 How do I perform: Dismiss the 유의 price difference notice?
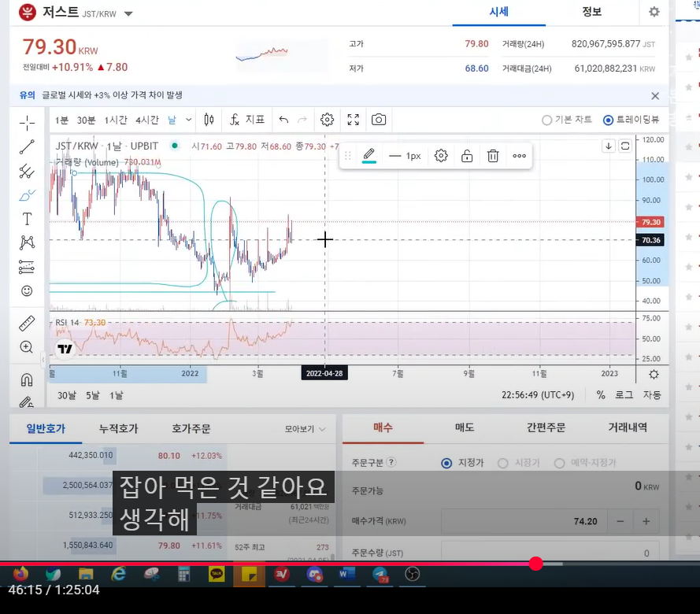(x=655, y=95)
